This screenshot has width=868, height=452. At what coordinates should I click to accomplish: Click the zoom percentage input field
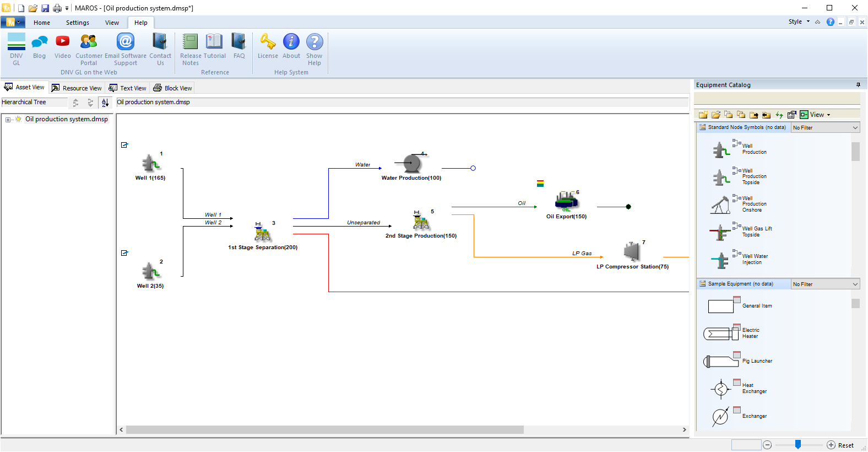(746, 445)
